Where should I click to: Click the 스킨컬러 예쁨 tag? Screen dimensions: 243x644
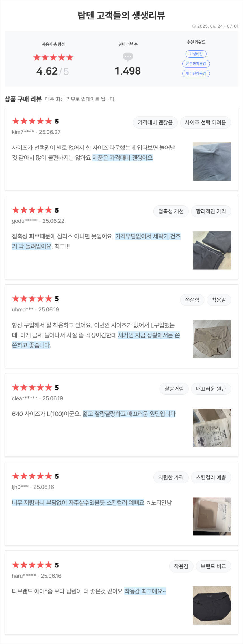tap(211, 478)
